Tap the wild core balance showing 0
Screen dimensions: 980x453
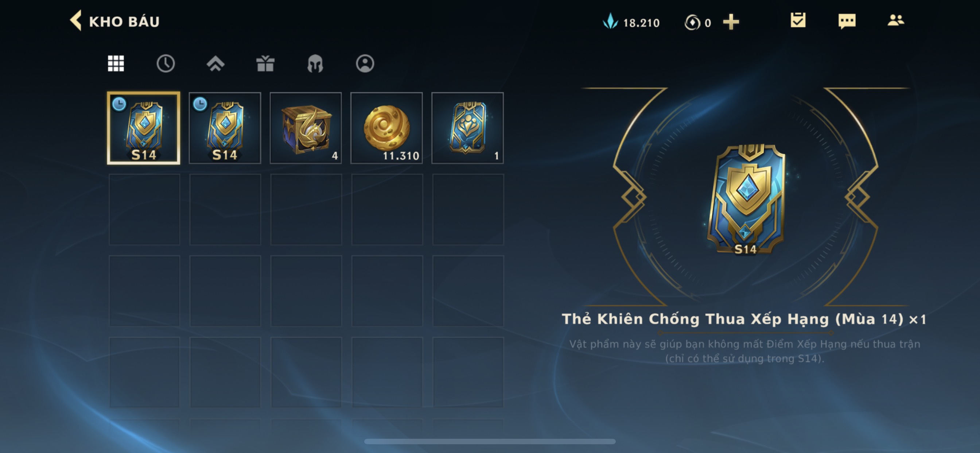[x=698, y=23]
